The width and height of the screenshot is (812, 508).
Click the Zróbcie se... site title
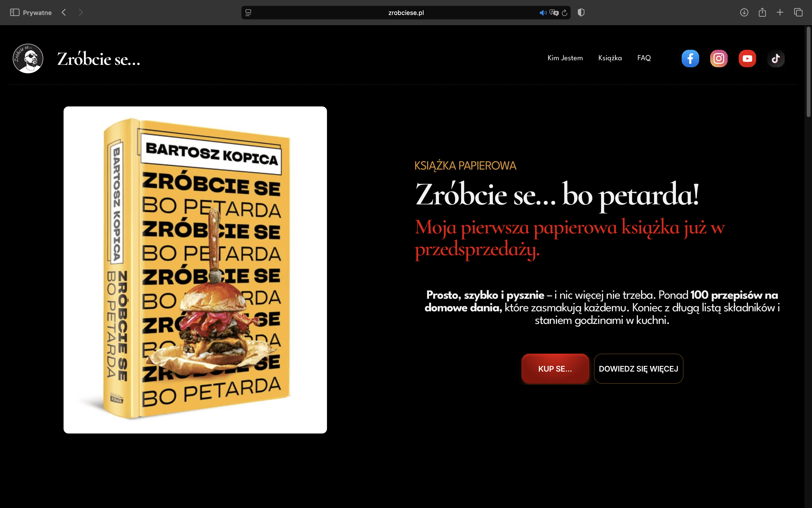coord(99,59)
